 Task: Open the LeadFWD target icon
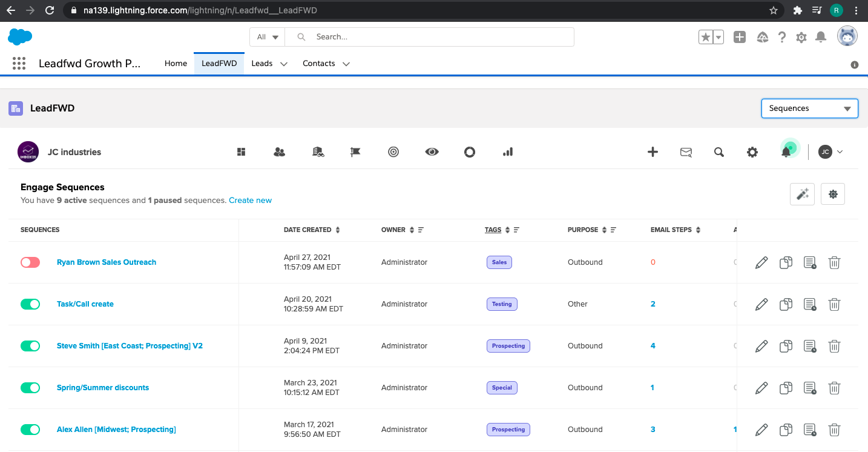coord(393,152)
